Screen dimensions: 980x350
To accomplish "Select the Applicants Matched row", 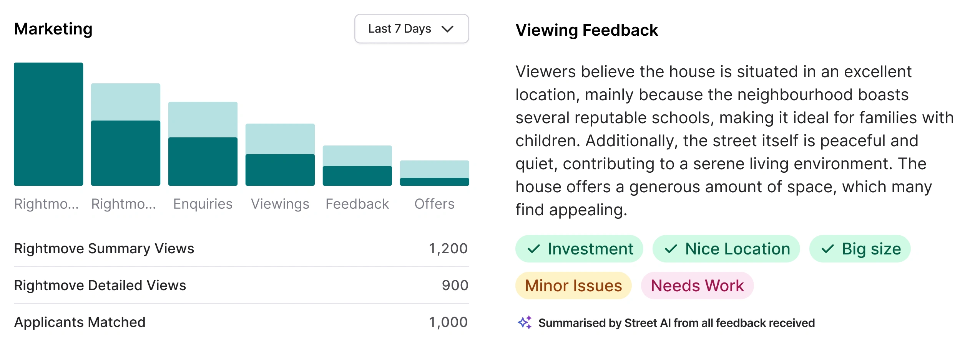I will click(241, 322).
